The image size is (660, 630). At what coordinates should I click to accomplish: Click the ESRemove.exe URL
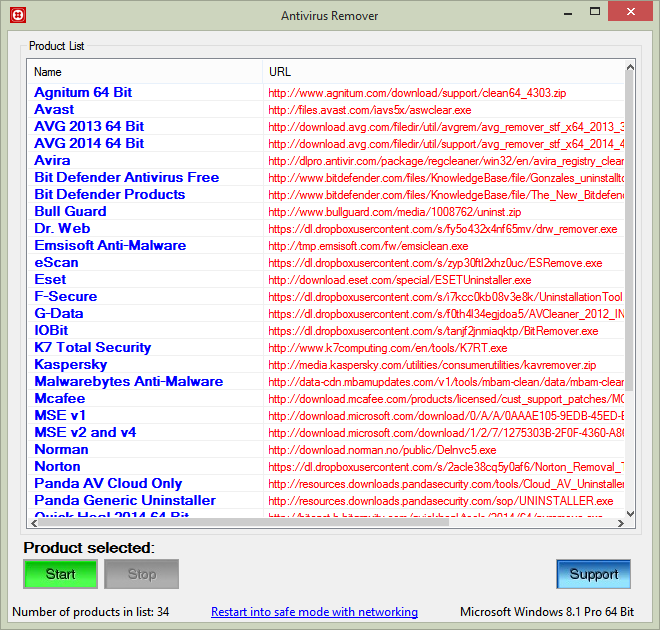(435, 263)
